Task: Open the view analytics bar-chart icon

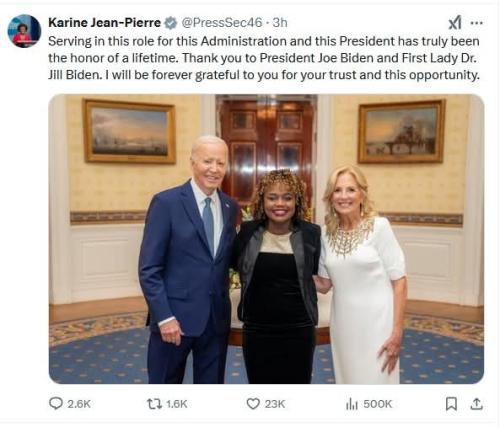Action: pos(352,404)
